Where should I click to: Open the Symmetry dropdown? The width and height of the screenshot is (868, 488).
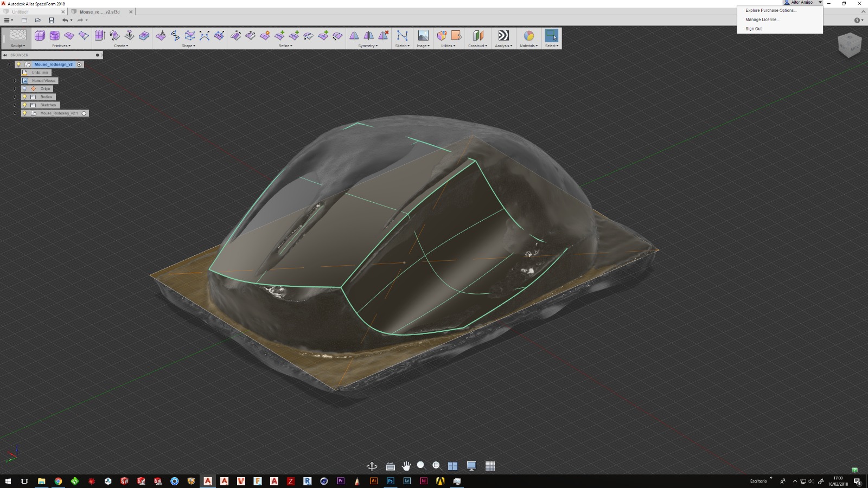pyautogui.click(x=368, y=46)
